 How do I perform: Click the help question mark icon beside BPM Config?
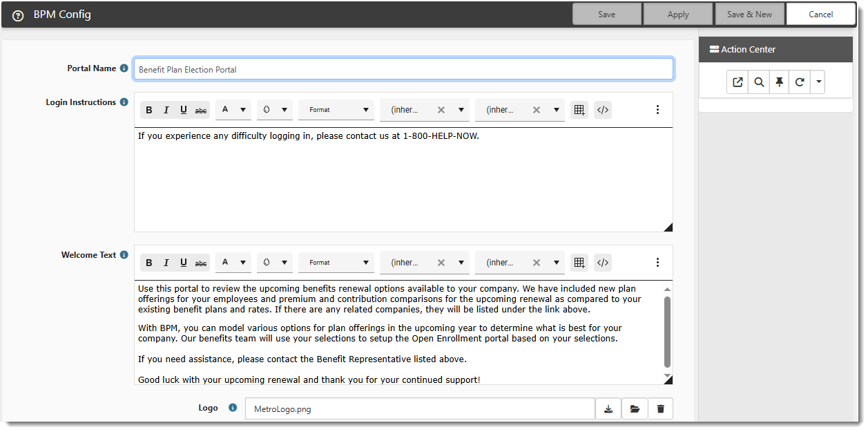point(18,15)
